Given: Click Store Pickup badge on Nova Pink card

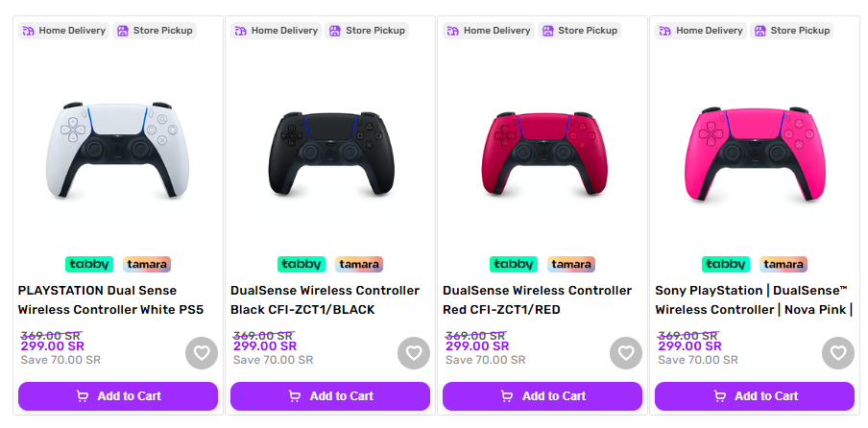Looking at the screenshot, I should click(791, 31).
